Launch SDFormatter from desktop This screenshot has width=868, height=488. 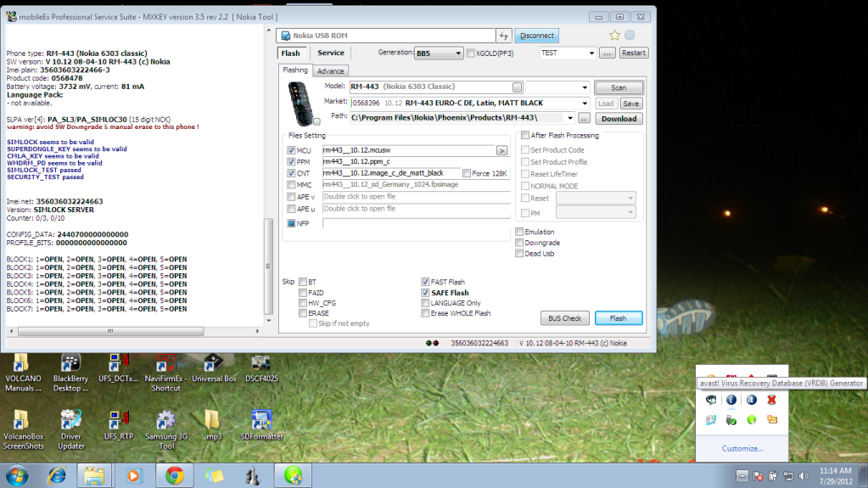[x=261, y=425]
